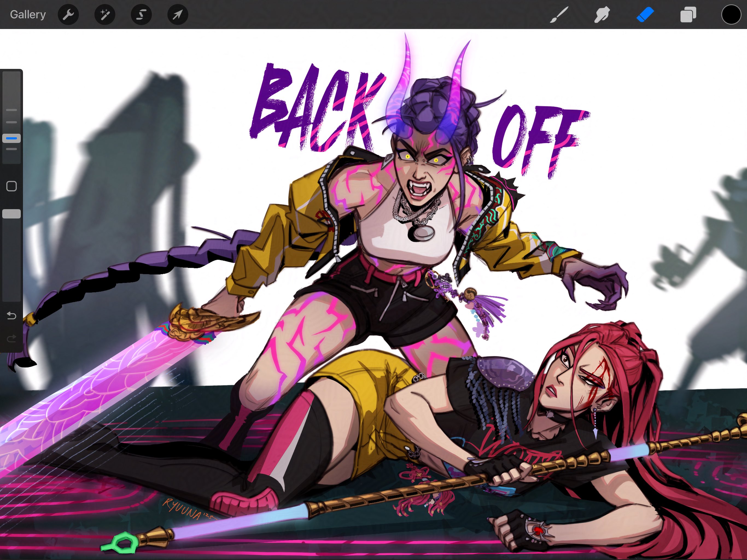Screen dimensions: 747x560
Task: Open the Actions wrench menu
Action: pyautogui.click(x=68, y=14)
